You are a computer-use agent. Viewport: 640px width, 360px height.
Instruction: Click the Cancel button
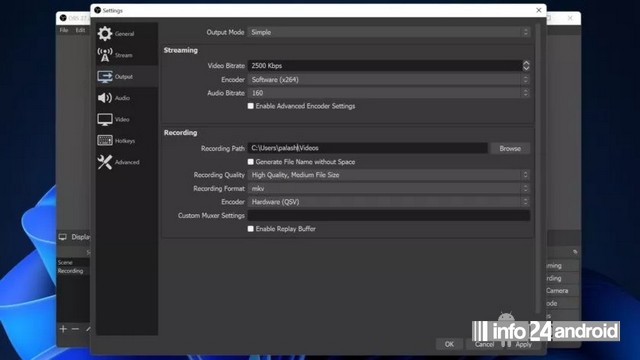(x=484, y=344)
